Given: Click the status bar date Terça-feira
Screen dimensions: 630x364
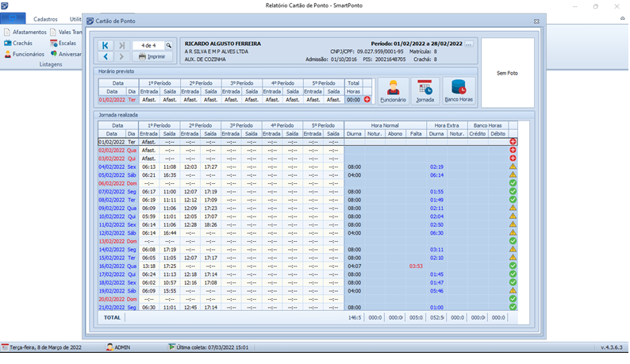Looking at the screenshot, I should tap(41, 347).
